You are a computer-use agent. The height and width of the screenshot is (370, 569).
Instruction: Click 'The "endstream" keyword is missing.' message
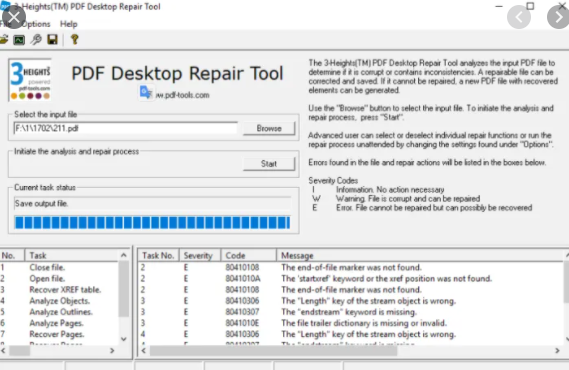(349, 312)
